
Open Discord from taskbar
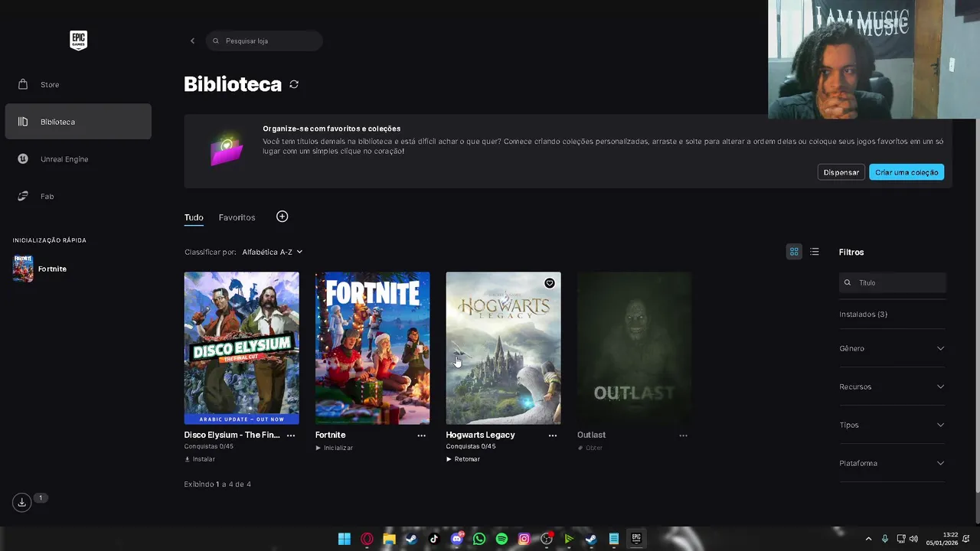point(457,539)
